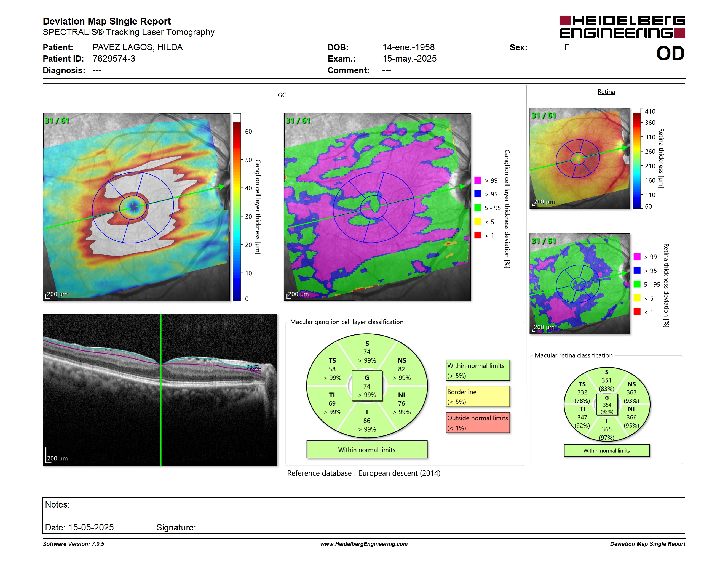728x563 pixels.
Task: Select the Retina deviation map image
Action: point(580,284)
